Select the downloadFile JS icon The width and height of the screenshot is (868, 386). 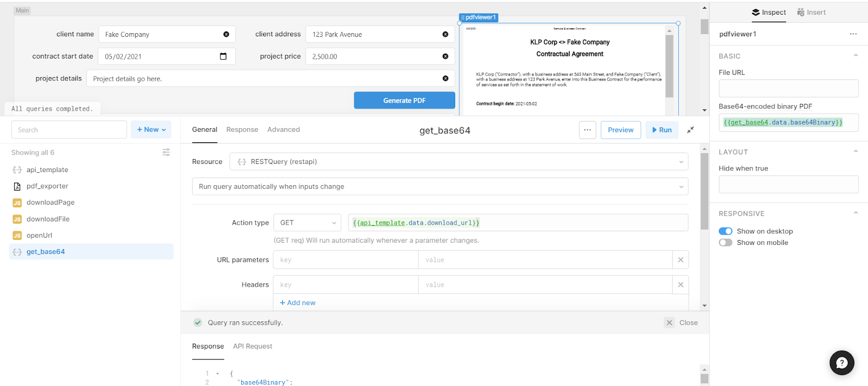[17, 219]
